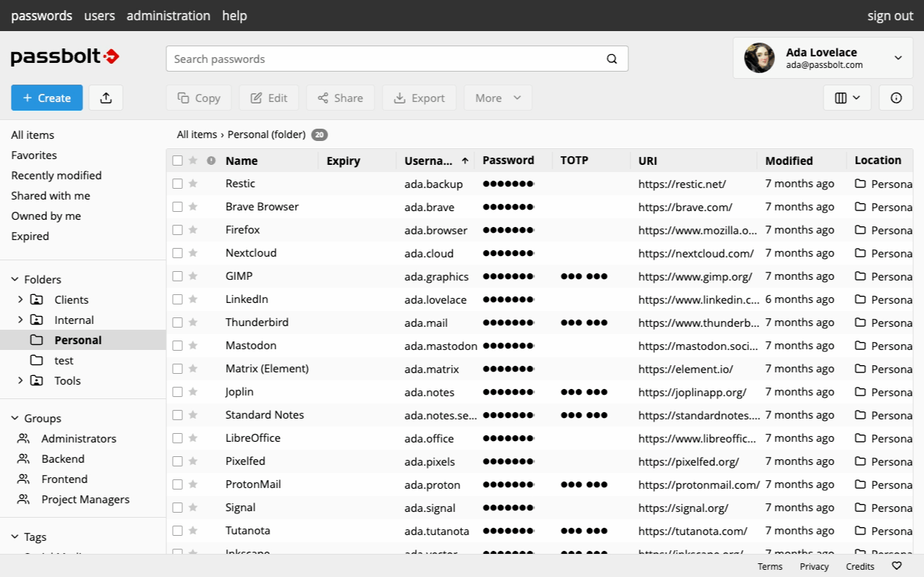Screen dimensions: 924x577
Task: Check the Nextcloud row checkbox
Action: (178, 253)
